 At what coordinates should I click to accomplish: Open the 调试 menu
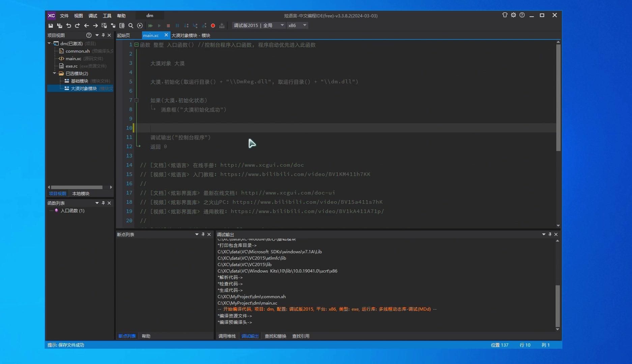pyautogui.click(x=93, y=16)
